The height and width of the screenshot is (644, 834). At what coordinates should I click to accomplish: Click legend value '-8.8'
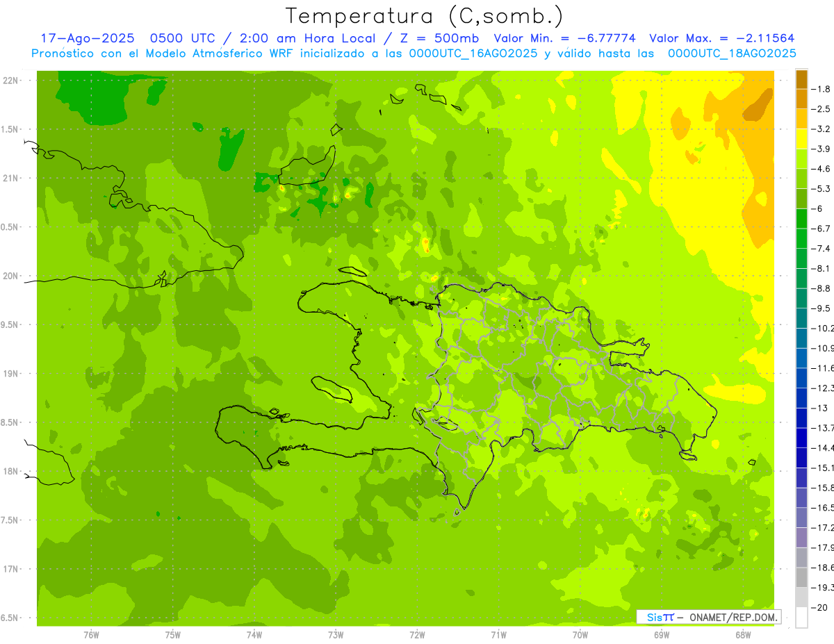click(822, 288)
